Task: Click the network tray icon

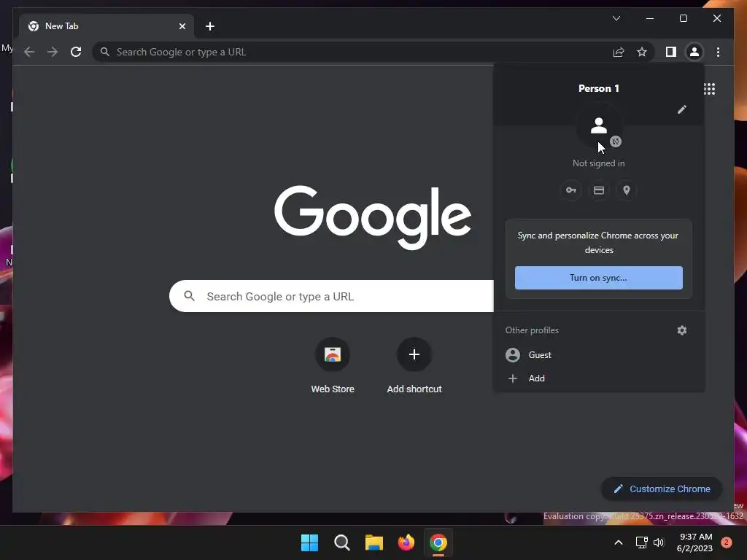Action: [x=642, y=542]
